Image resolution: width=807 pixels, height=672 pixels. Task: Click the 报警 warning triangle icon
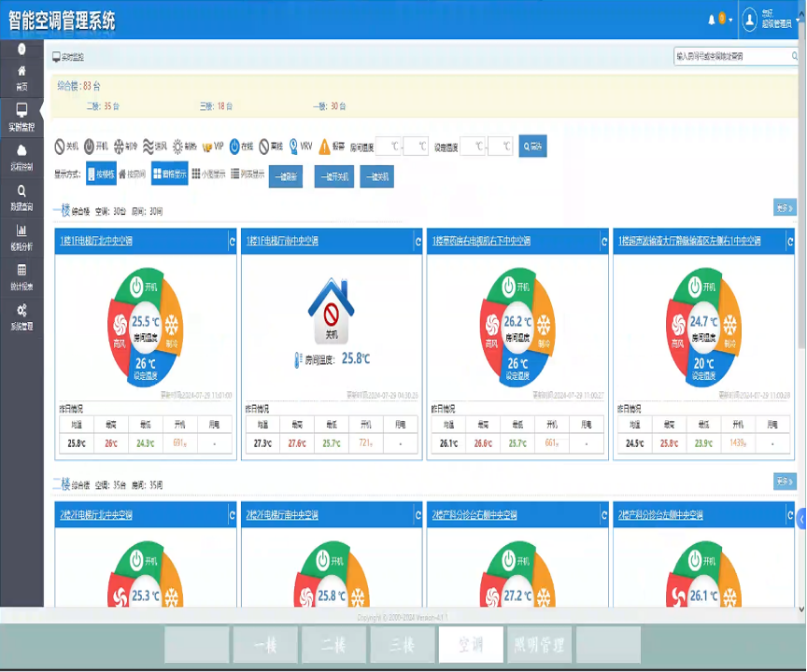[x=325, y=147]
